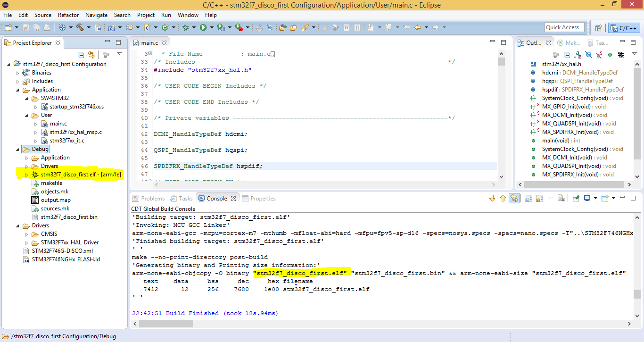
Task: Toggle Link with Editor in Project Explorer
Action: [x=91, y=55]
